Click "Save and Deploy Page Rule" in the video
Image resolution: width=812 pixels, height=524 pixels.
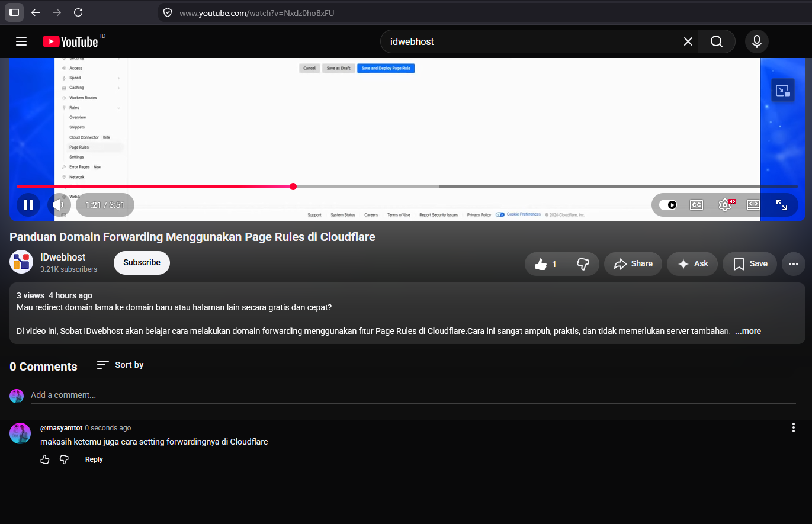pos(386,68)
